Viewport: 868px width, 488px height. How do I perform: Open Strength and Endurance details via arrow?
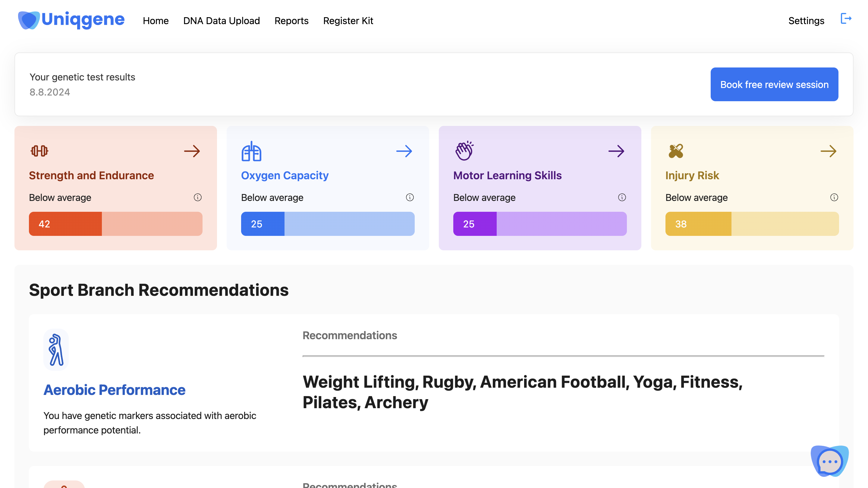click(x=192, y=152)
